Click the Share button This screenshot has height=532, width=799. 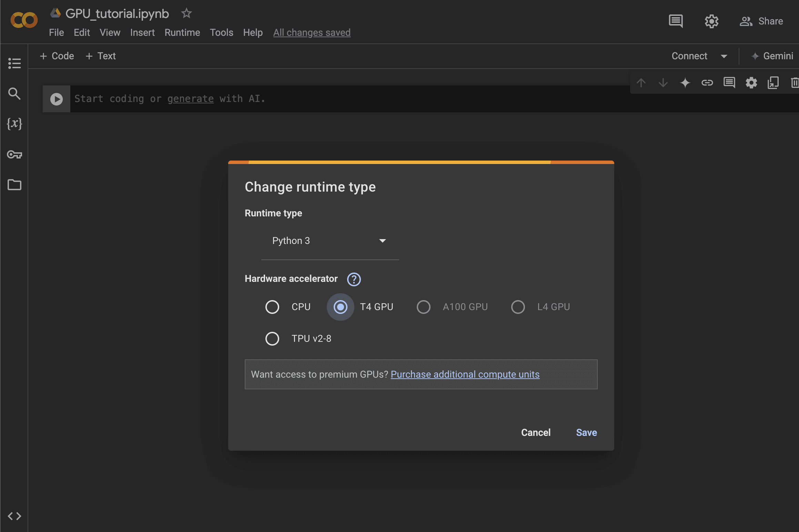tap(761, 21)
